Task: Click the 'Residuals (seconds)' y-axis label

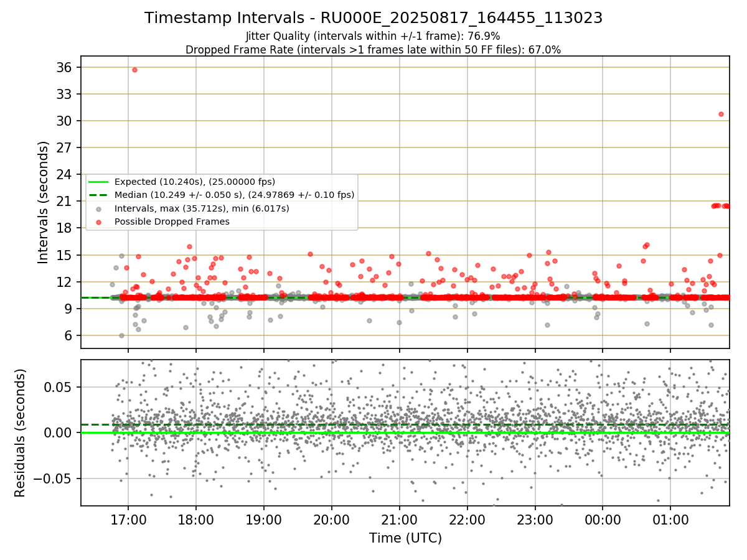Action: pos(21,432)
